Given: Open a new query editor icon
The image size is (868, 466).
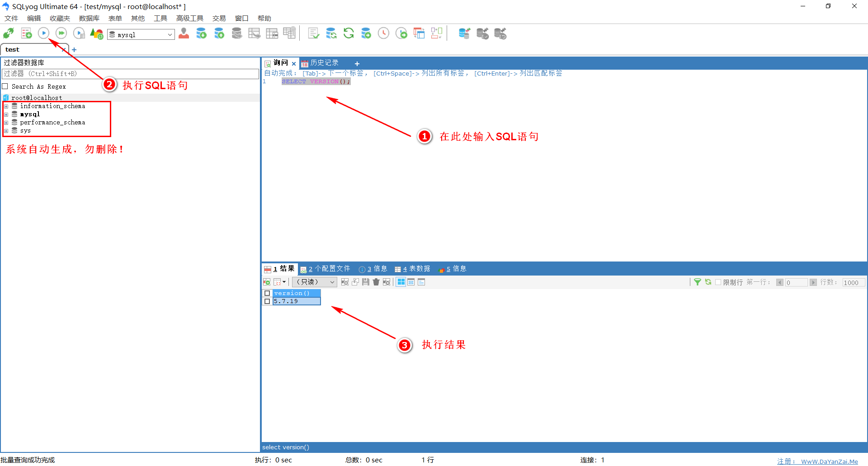Looking at the screenshot, I should tap(26, 33).
